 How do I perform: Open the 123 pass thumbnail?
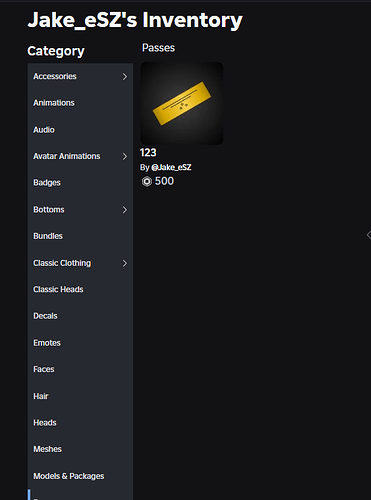182,103
